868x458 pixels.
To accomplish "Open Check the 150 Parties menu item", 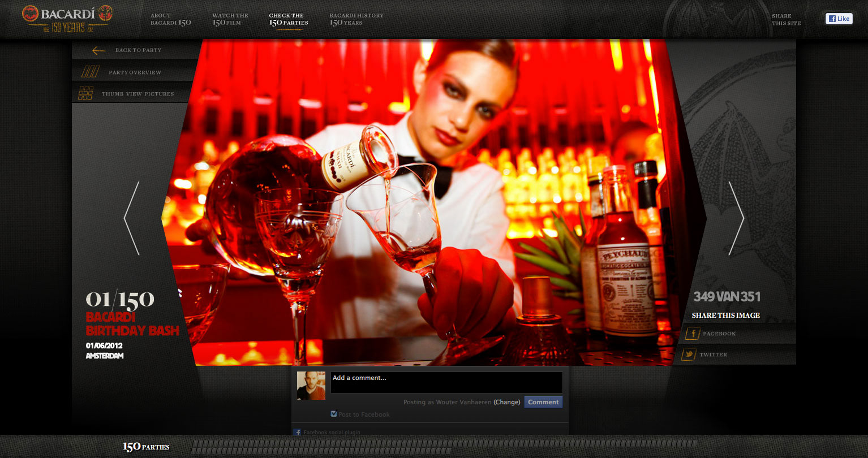I will tap(289, 19).
